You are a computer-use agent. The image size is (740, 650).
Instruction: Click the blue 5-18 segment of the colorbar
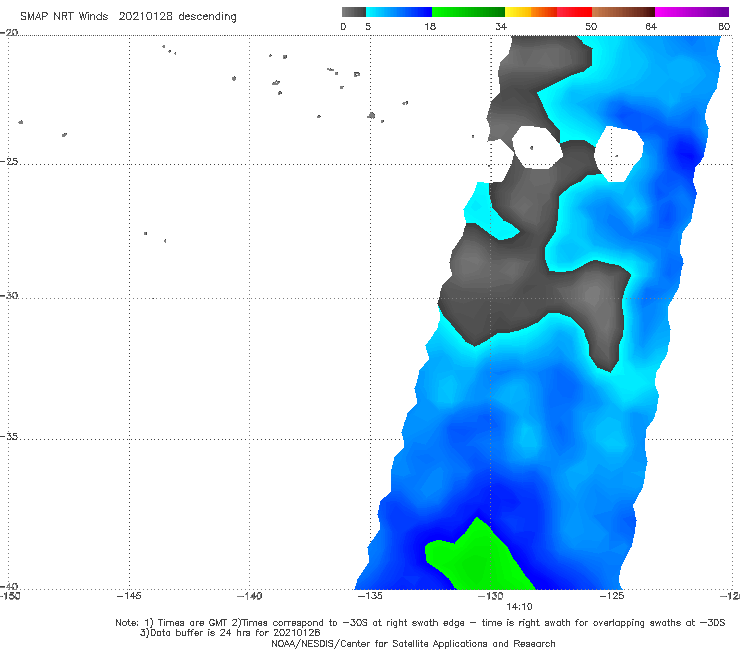tap(399, 12)
